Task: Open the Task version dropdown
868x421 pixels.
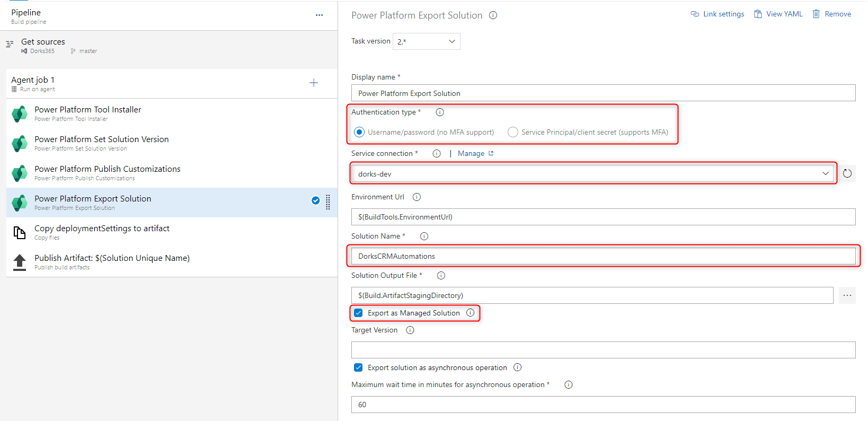Action: coord(427,41)
